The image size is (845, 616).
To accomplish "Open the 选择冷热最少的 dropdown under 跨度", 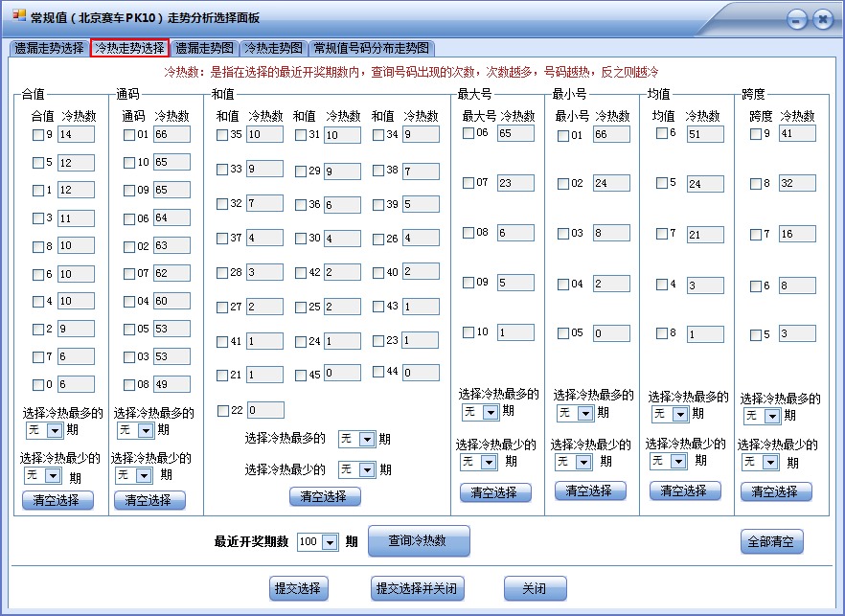I will (x=760, y=461).
